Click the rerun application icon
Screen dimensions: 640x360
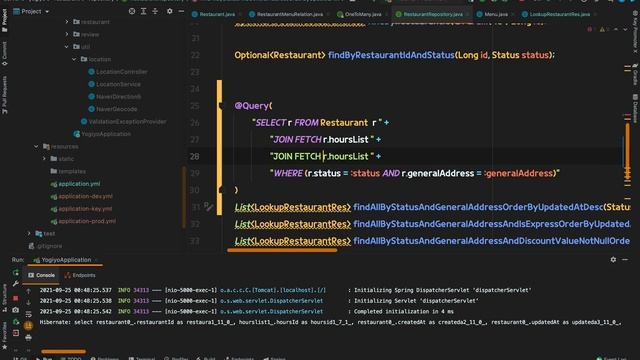pos(16,272)
